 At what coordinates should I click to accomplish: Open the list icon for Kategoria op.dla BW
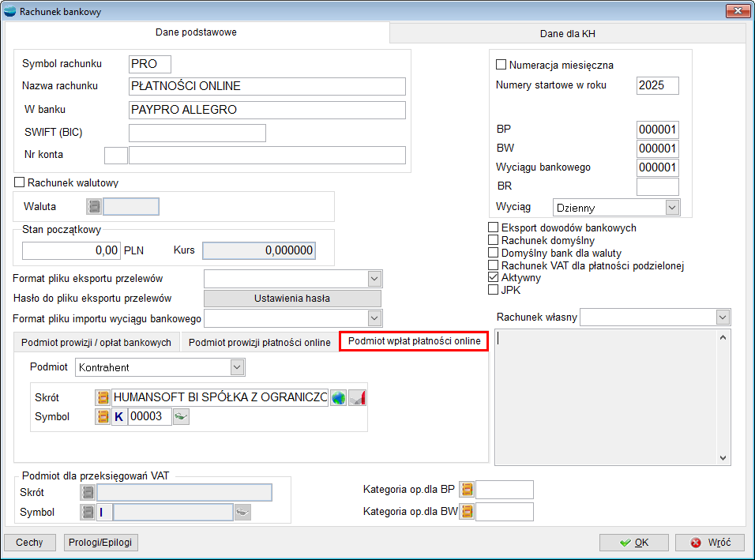467,512
